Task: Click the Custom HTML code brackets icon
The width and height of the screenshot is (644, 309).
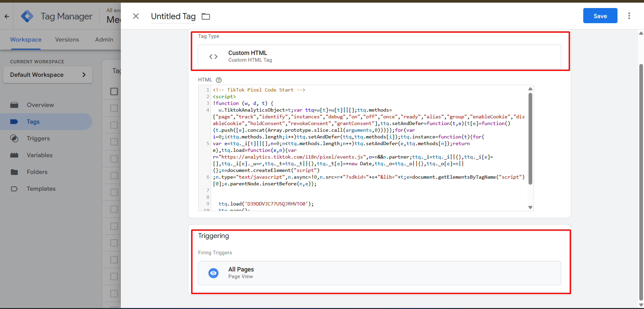Action: click(x=213, y=57)
